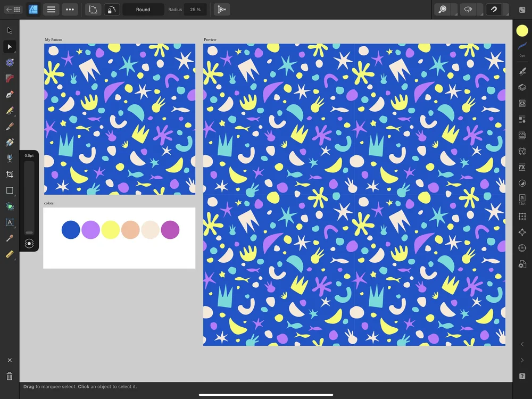The height and width of the screenshot is (399, 532).
Task: Select the Artistic Text tool
Action: [9, 222]
